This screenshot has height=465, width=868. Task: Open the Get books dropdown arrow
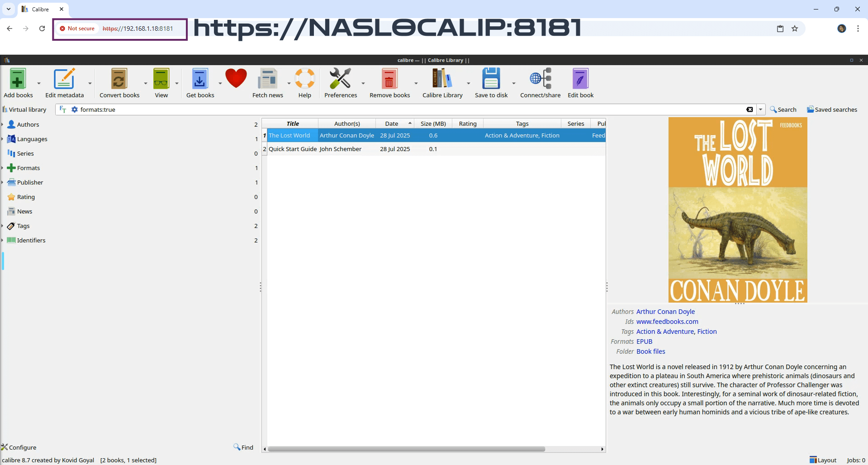click(x=220, y=83)
